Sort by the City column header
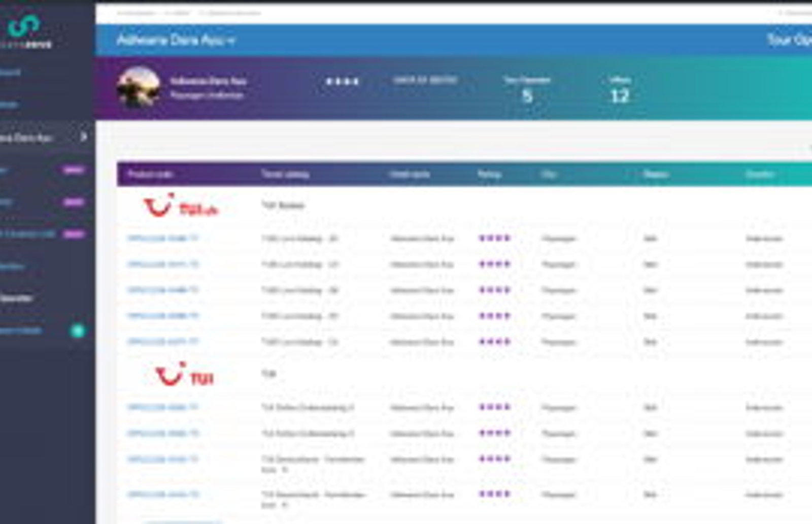Screen dimensions: 812x524 point(549,174)
